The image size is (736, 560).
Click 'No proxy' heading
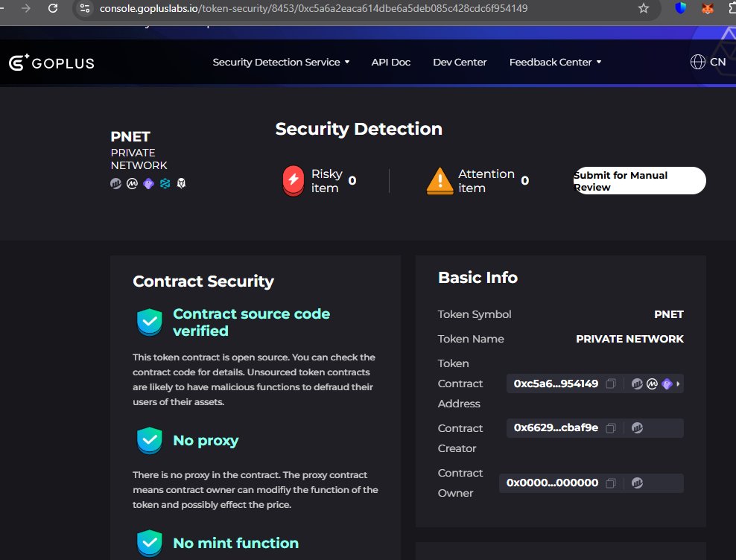pyautogui.click(x=206, y=440)
